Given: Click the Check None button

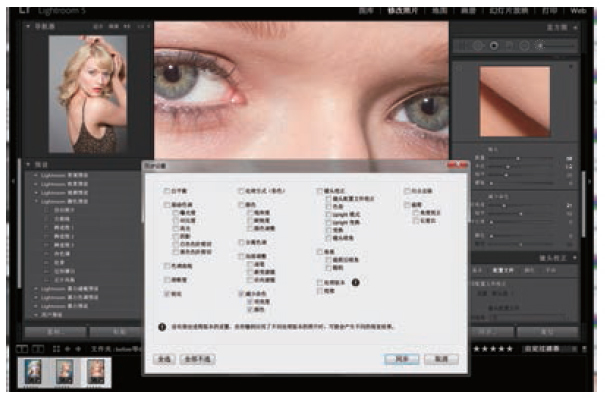Looking at the screenshot, I should pyautogui.click(x=197, y=359).
